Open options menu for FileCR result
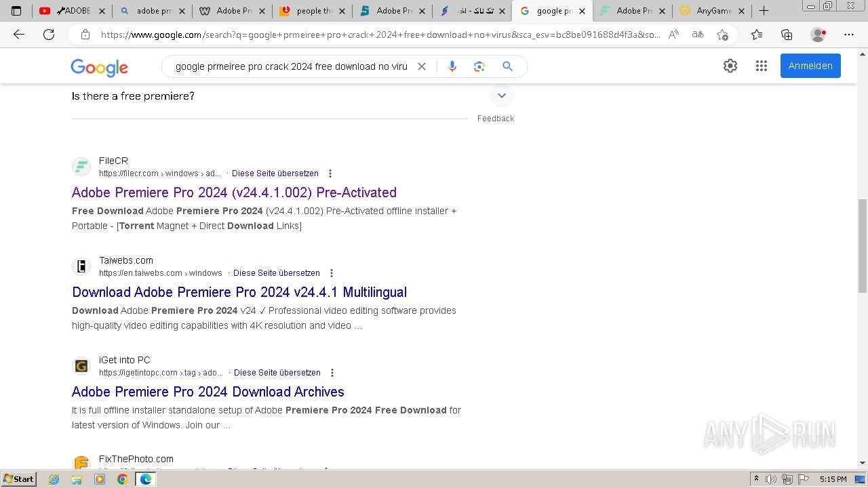The image size is (868, 488). (x=330, y=174)
